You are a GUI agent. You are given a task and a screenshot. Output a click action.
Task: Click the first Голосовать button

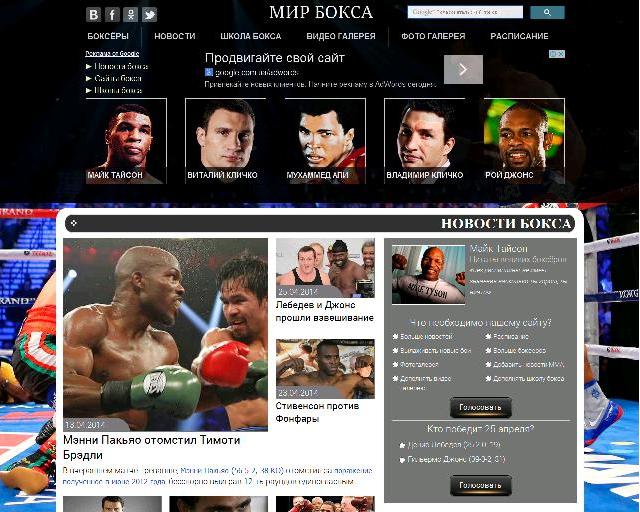(480, 407)
